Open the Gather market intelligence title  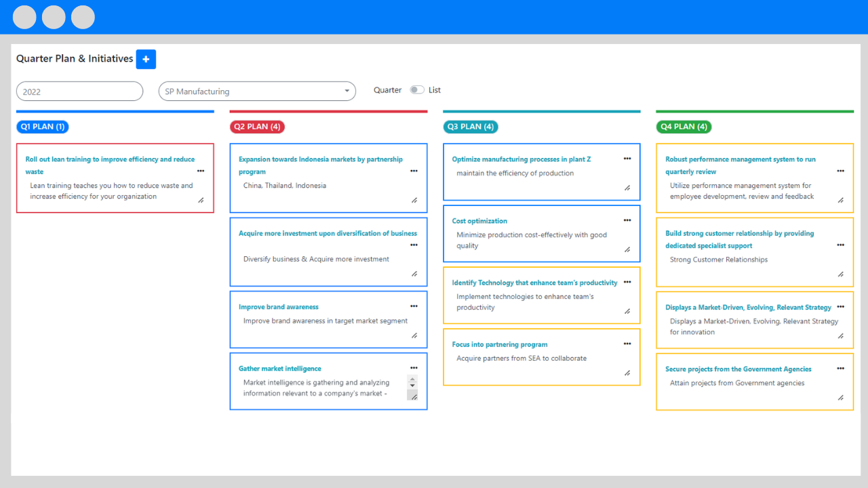(280, 369)
